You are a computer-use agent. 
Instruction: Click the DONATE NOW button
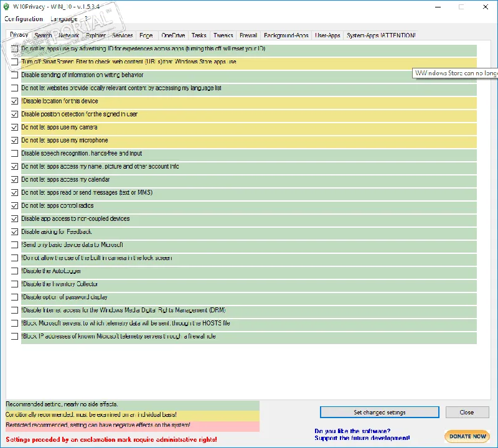coord(467,437)
